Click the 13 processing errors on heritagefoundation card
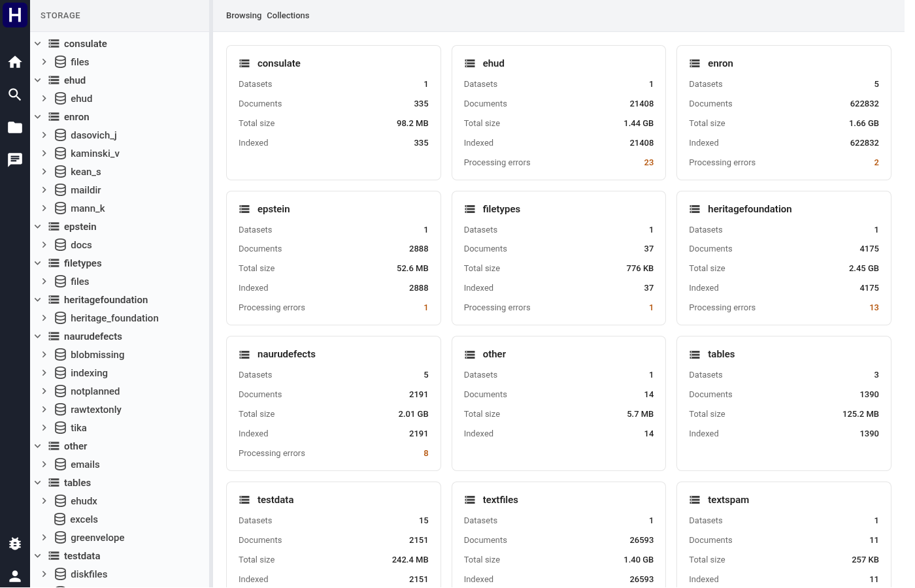The width and height of the screenshot is (915, 588). (874, 308)
